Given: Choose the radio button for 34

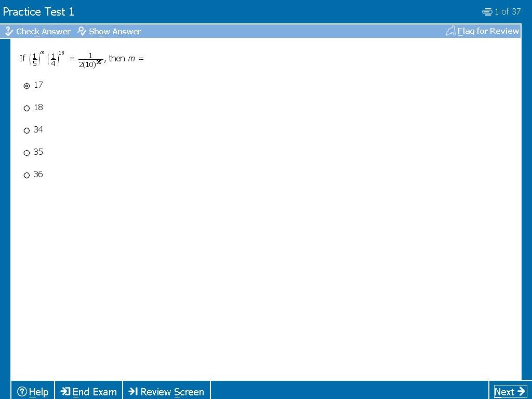Looking at the screenshot, I should click(x=27, y=130).
